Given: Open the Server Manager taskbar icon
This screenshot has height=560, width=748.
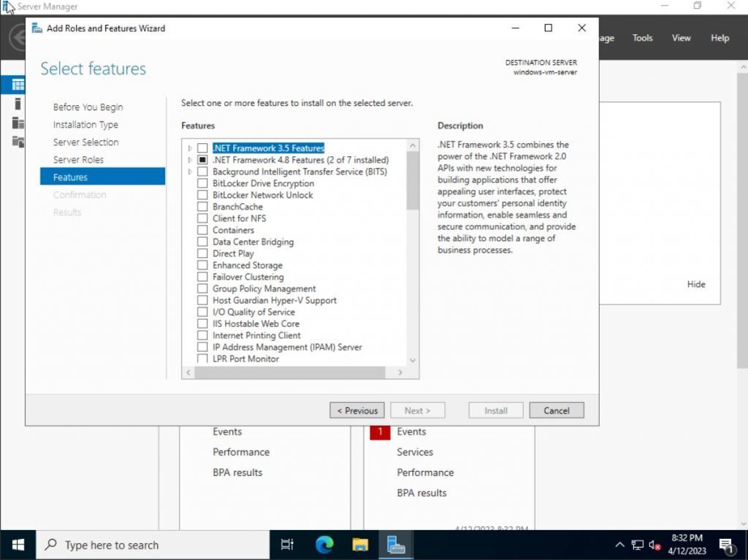Looking at the screenshot, I should [x=395, y=544].
